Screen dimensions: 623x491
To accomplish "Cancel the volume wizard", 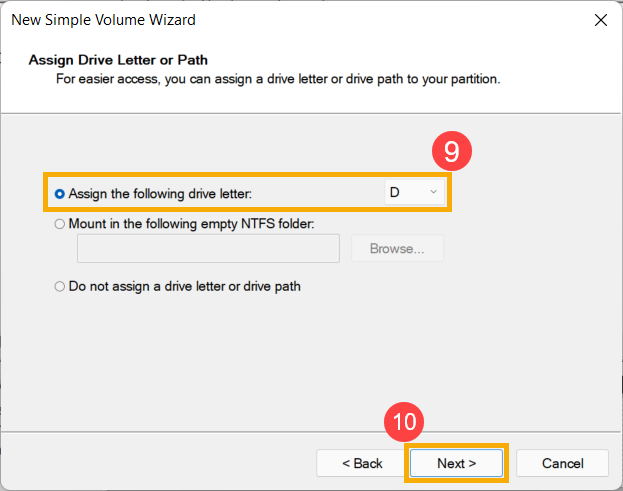I will click(562, 463).
